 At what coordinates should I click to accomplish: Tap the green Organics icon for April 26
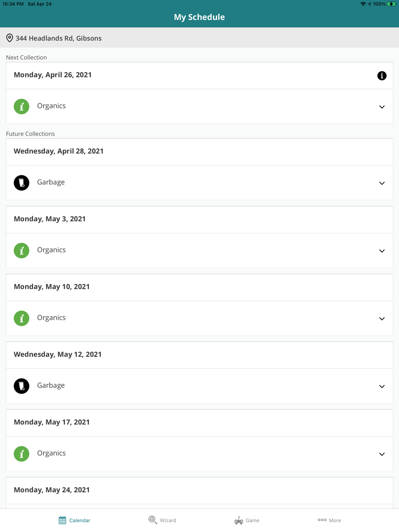coord(22,106)
